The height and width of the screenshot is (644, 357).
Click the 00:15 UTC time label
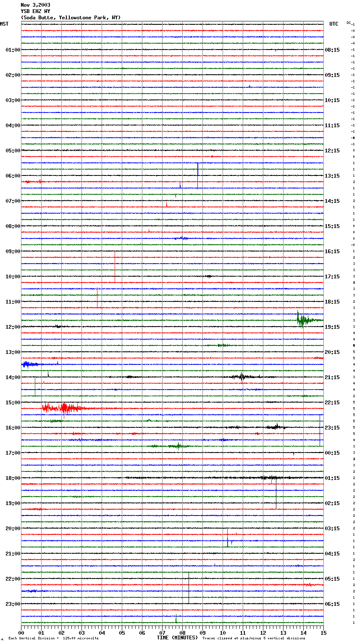pos(332,453)
